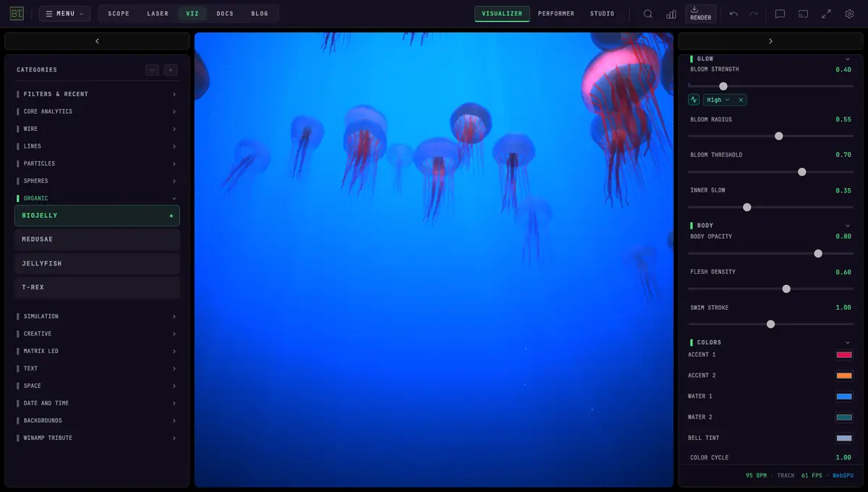This screenshot has height=492, width=868.
Task: Open the Water 2 color swatch
Action: (844, 417)
